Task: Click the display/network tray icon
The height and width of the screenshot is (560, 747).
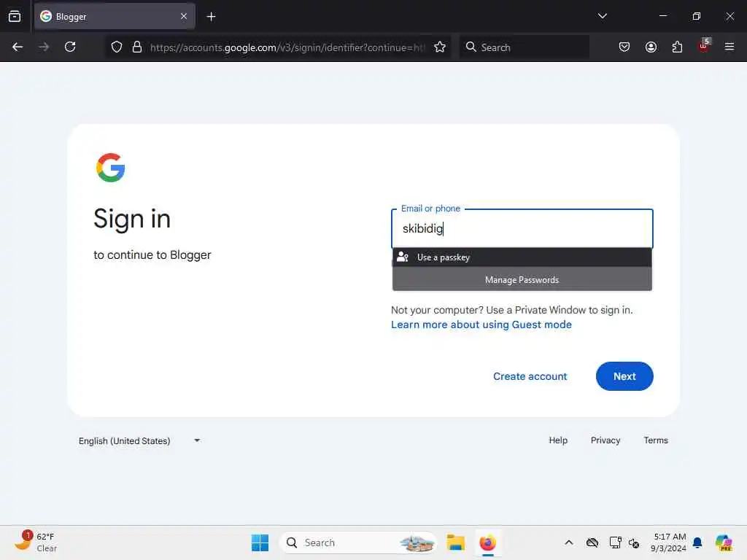Action: pos(615,542)
